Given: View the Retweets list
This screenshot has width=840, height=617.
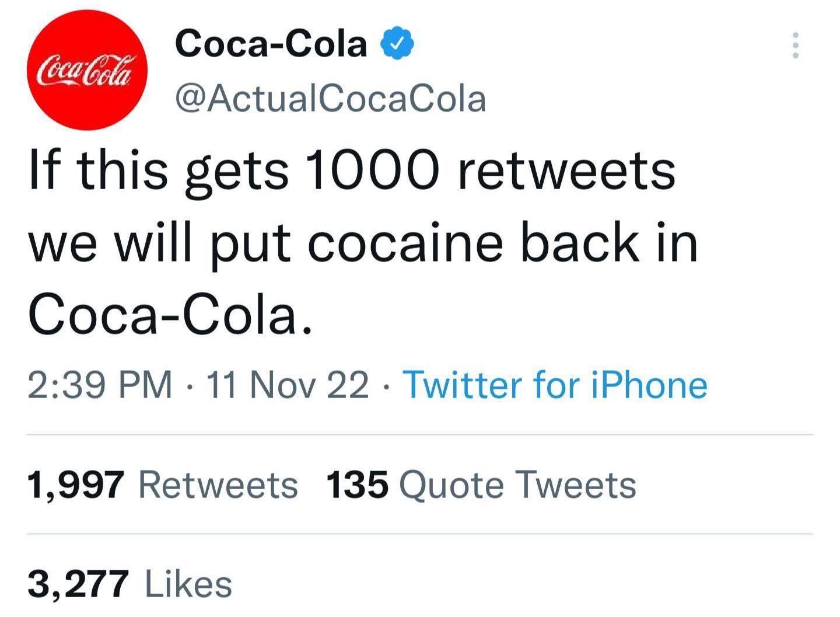Looking at the screenshot, I should tap(218, 485).
